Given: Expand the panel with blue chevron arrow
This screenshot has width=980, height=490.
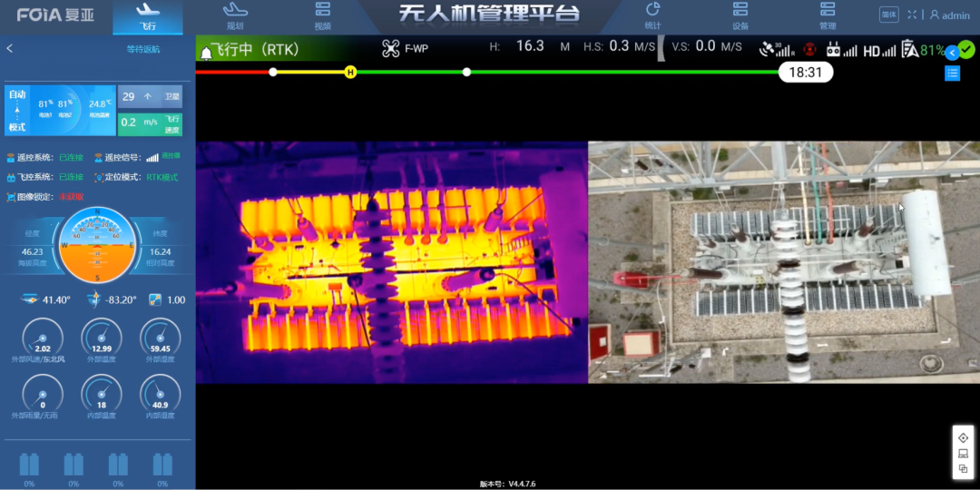Looking at the screenshot, I should click(951, 53).
